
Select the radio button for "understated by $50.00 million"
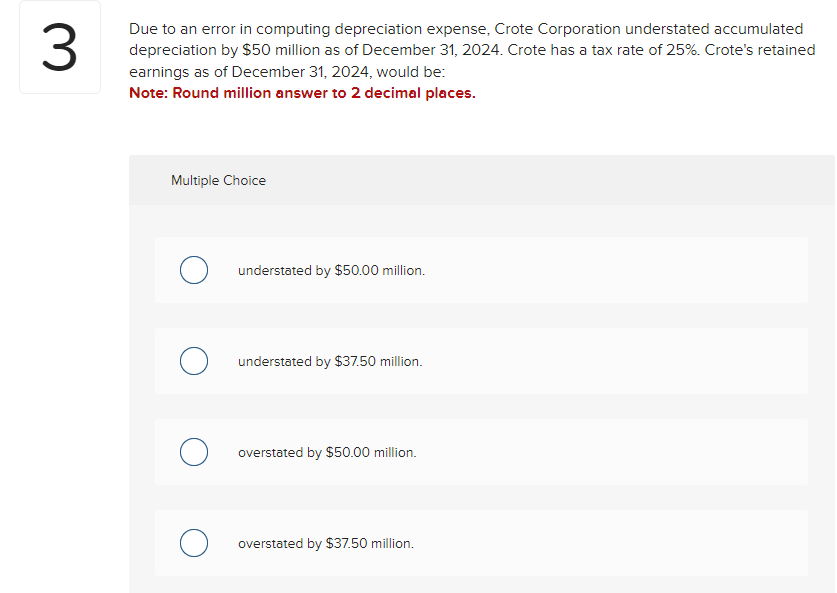(x=194, y=270)
